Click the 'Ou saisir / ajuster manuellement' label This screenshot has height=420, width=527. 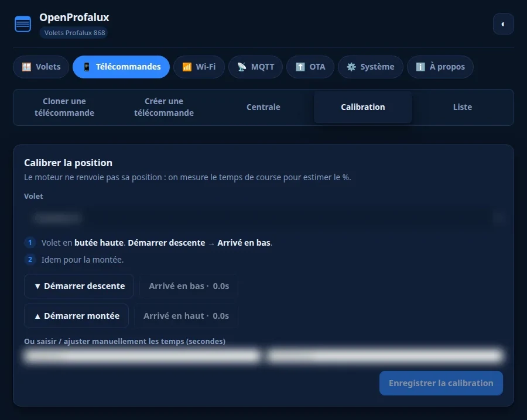point(125,342)
